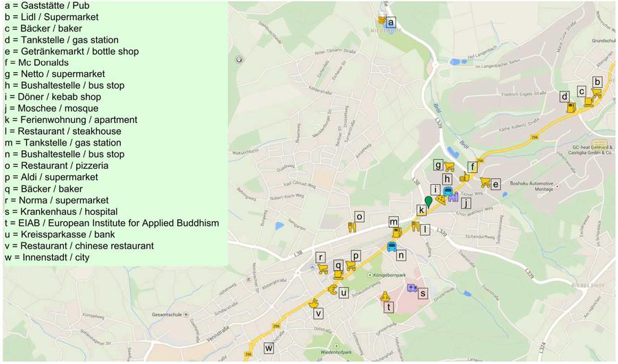The width and height of the screenshot is (618, 364).
Task: Click the hospital icon next to marker s
Action: point(411,288)
